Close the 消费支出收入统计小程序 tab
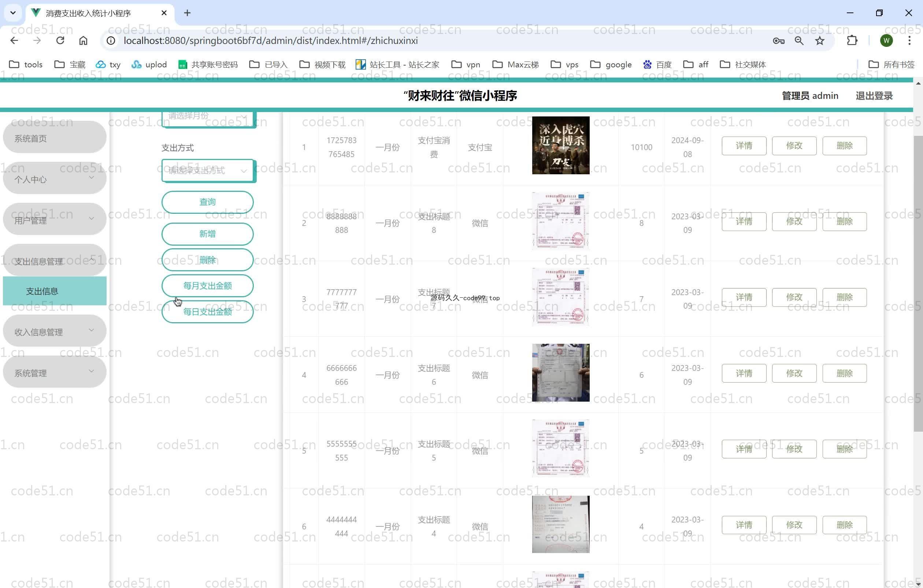 tap(164, 13)
